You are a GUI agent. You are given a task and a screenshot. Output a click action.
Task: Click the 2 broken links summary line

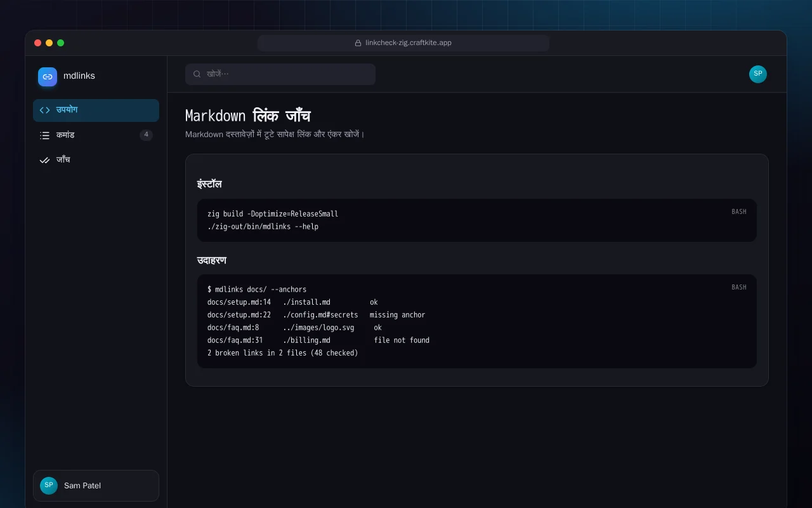283,353
